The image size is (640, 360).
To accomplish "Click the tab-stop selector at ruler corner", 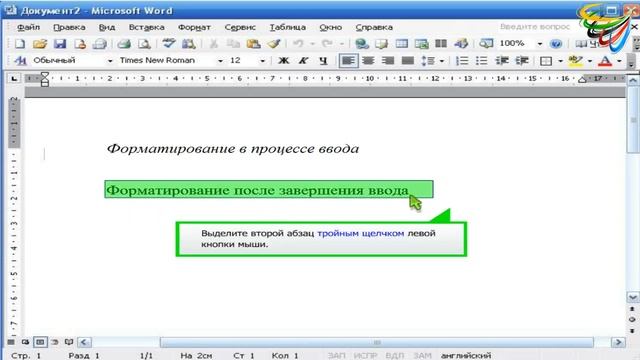I will 14,78.
